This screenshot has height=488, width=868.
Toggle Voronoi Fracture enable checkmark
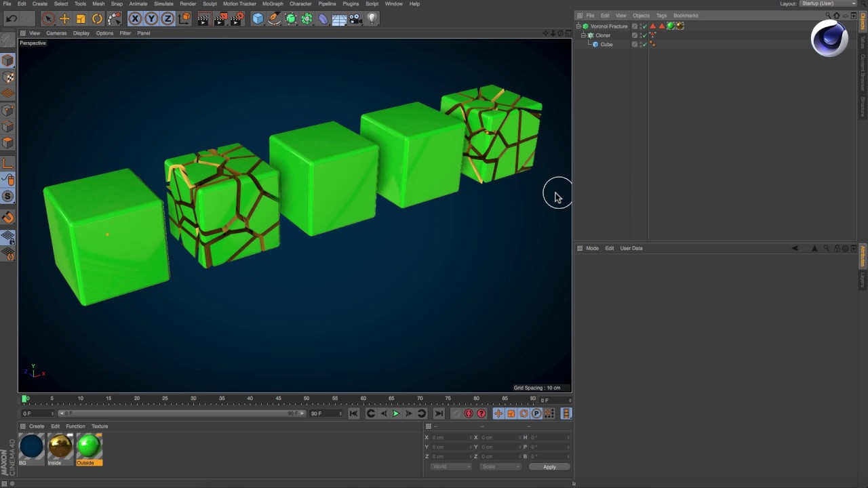point(644,26)
